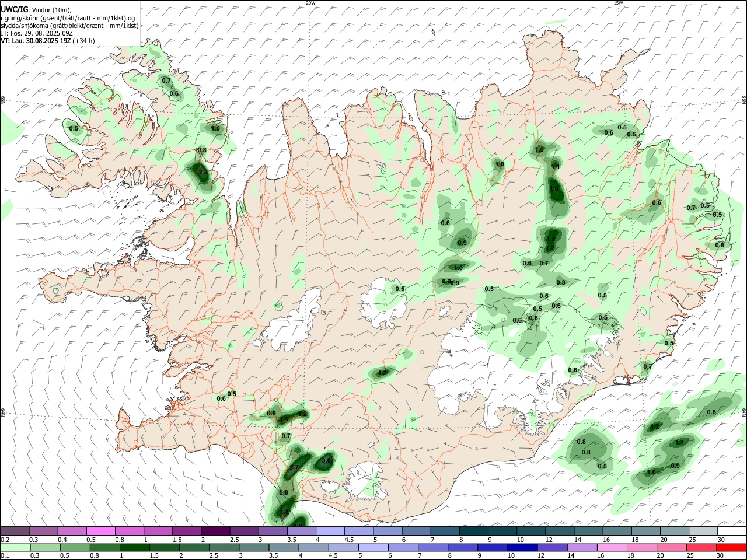The width and height of the screenshot is (747, 560).
Task: Click the light pink 16–18 swatch in the bottom legend row
Action: (x=612, y=547)
